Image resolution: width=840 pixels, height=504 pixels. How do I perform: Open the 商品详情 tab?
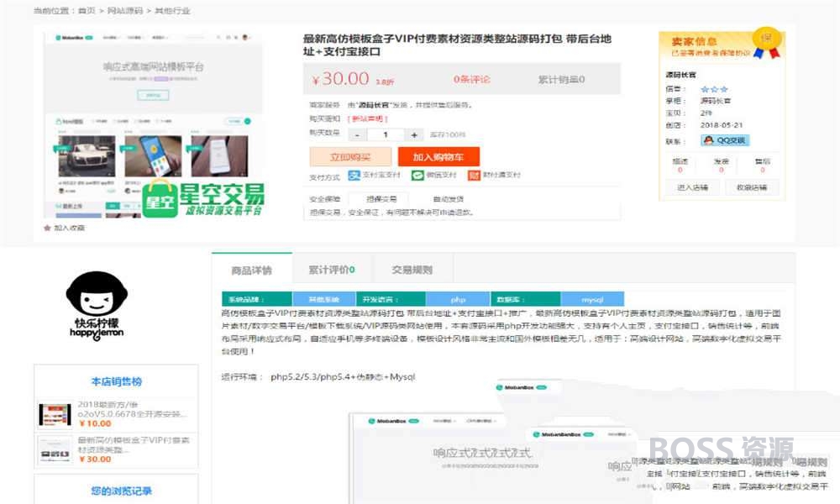pyautogui.click(x=252, y=270)
